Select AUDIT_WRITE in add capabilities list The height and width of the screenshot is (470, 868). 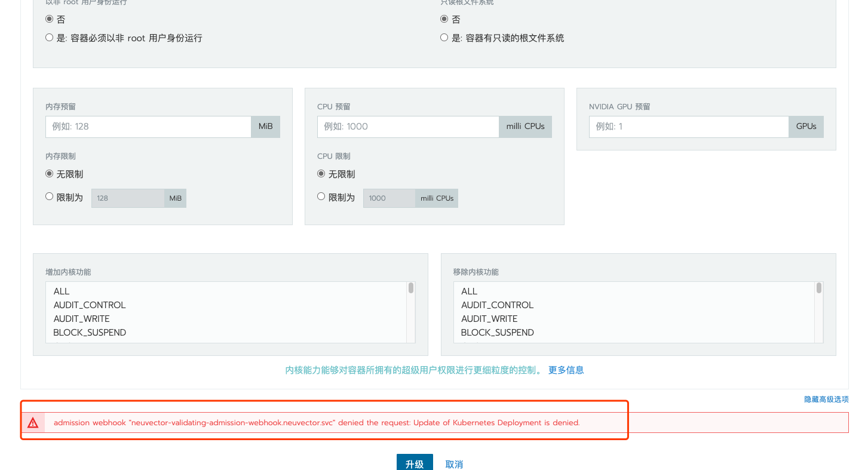81,319
